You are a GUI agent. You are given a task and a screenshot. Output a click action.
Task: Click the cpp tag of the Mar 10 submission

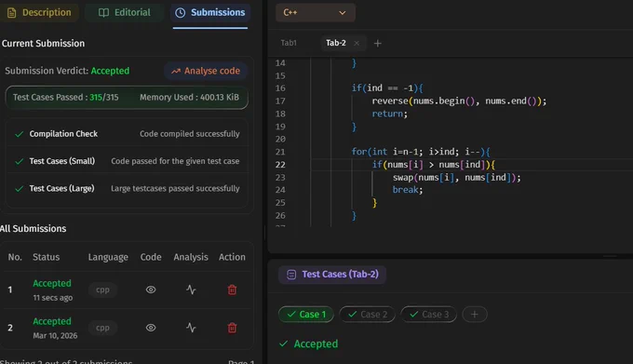click(102, 328)
